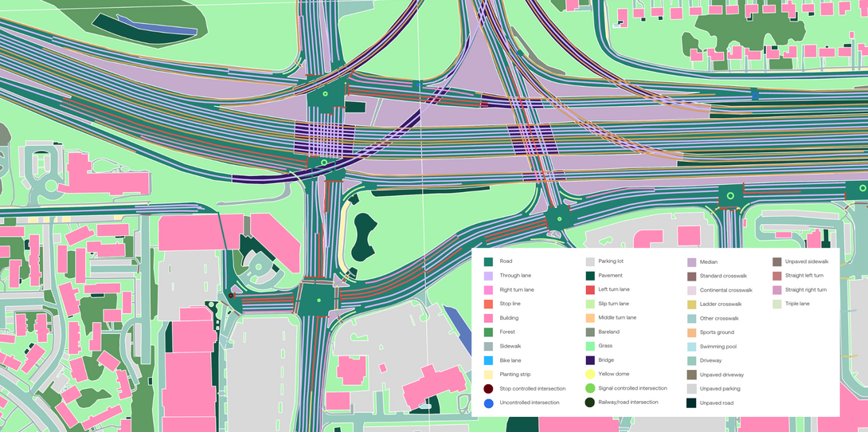Click the 'Unpaved sidewalk' legend label
The height and width of the screenshot is (432, 868).
(807, 261)
